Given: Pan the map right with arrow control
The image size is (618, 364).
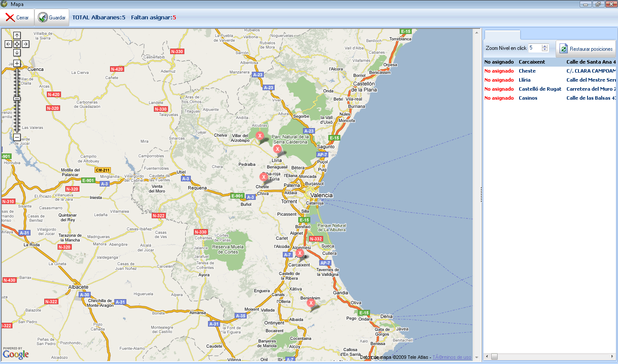Looking at the screenshot, I should coord(25,44).
